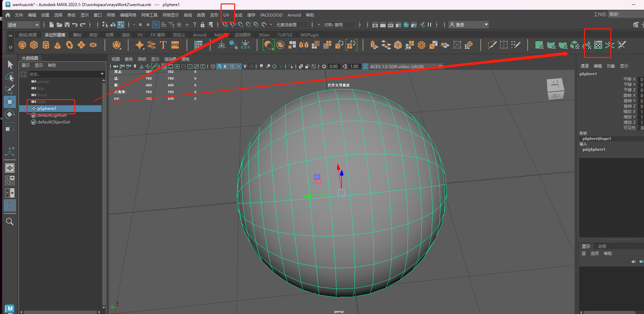The image size is (644, 314).
Task: Expand the Outliner search options arrow
Action: click(x=102, y=74)
